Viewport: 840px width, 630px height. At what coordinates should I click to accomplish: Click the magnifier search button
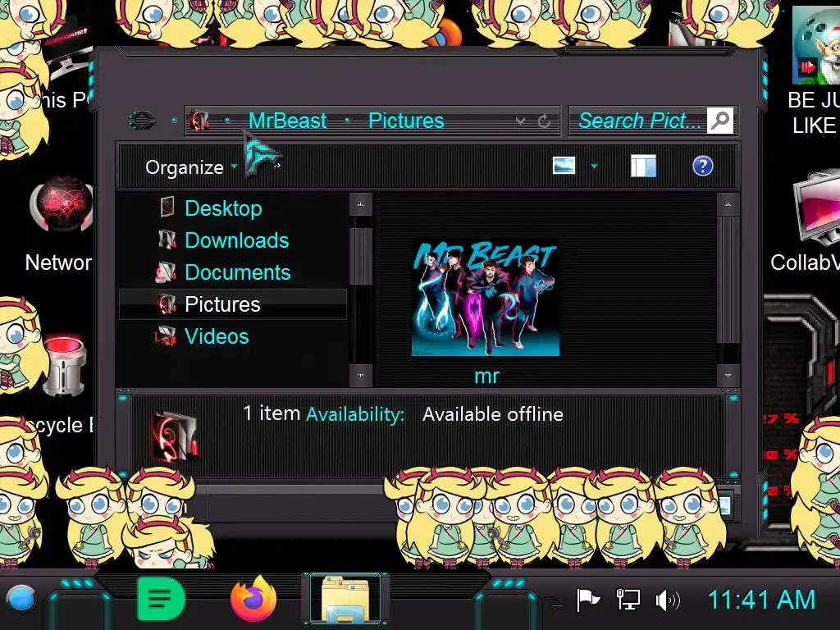720,120
